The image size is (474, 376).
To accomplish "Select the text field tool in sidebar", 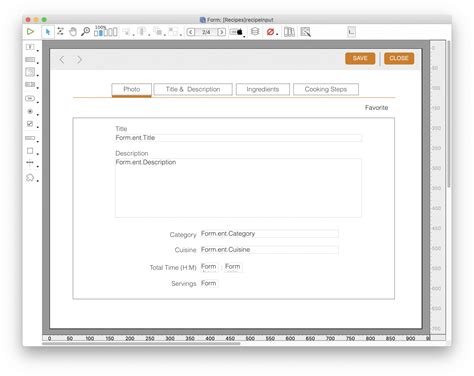I will [x=30, y=47].
